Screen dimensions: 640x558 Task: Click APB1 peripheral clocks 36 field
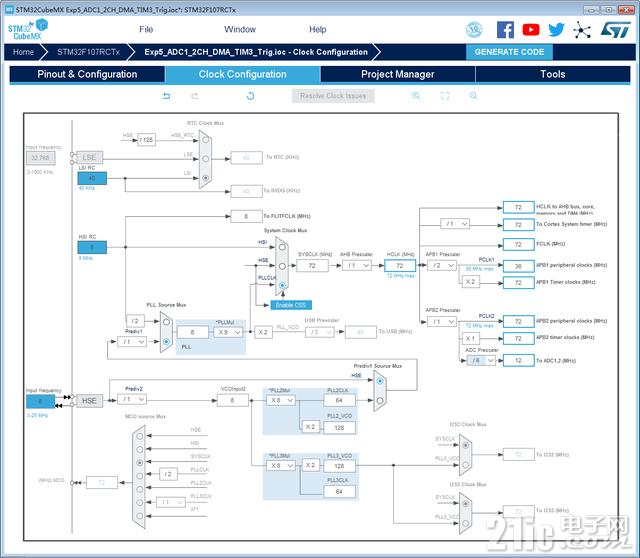click(x=519, y=266)
